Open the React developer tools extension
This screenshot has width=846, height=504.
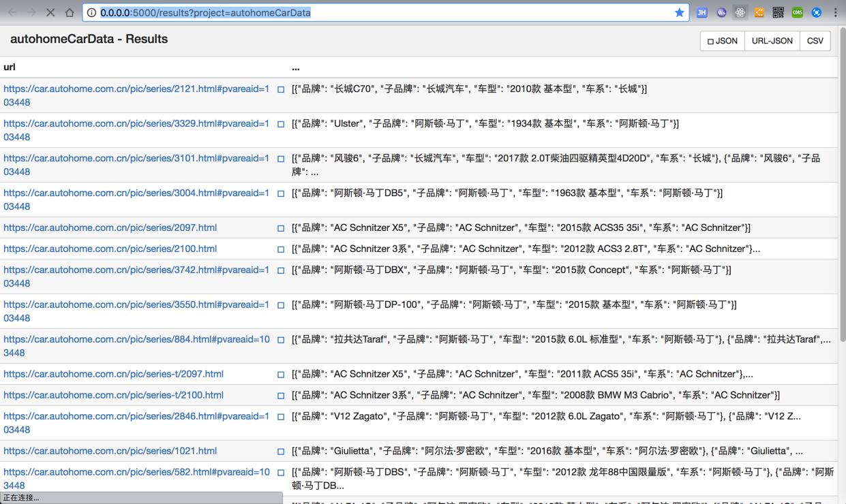[x=740, y=12]
